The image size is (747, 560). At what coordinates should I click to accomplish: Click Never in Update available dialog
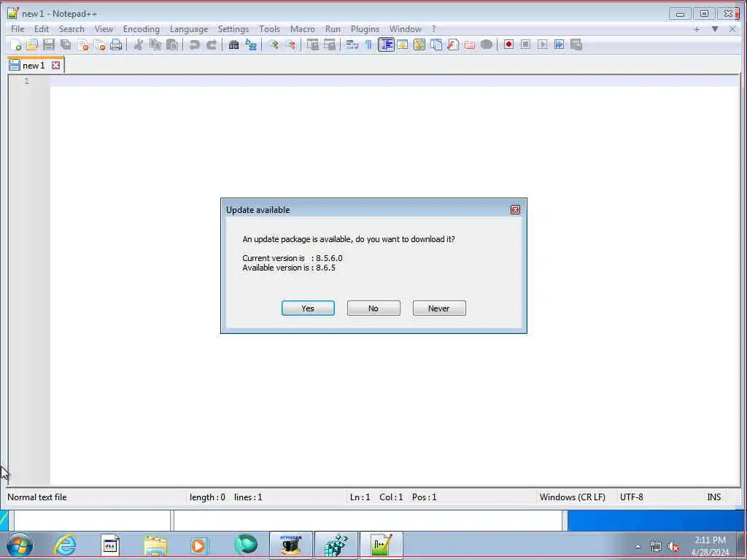pyautogui.click(x=439, y=308)
